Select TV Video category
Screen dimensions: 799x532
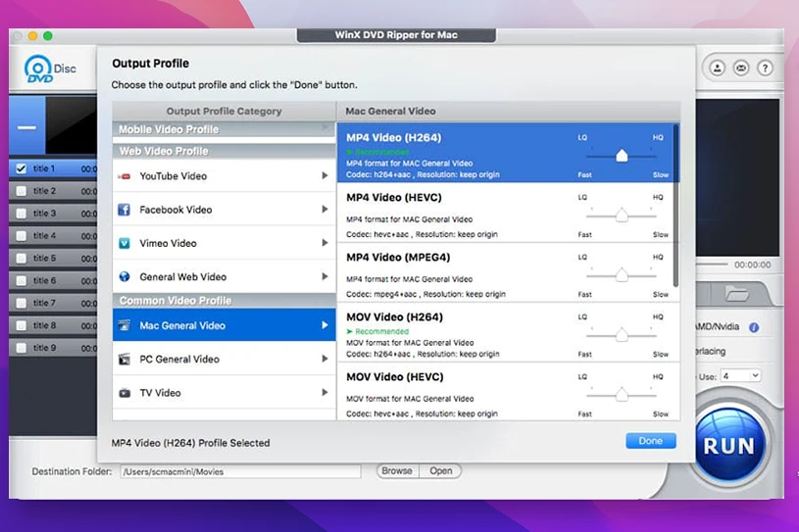[x=224, y=393]
